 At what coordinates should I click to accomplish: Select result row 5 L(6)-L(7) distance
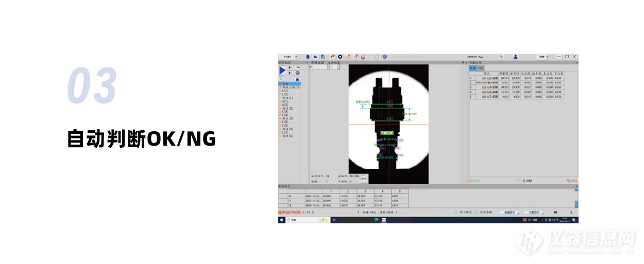(516, 96)
